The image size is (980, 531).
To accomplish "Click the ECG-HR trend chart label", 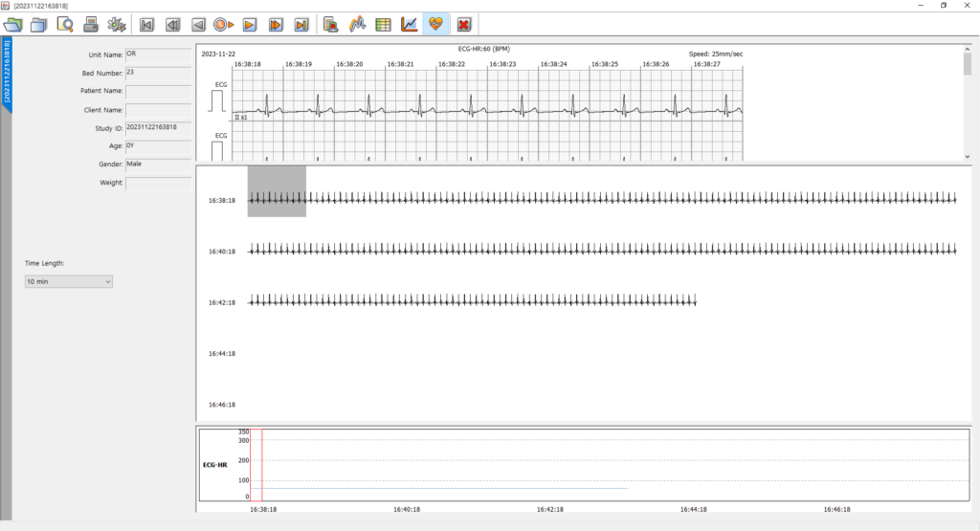I will tap(215, 465).
